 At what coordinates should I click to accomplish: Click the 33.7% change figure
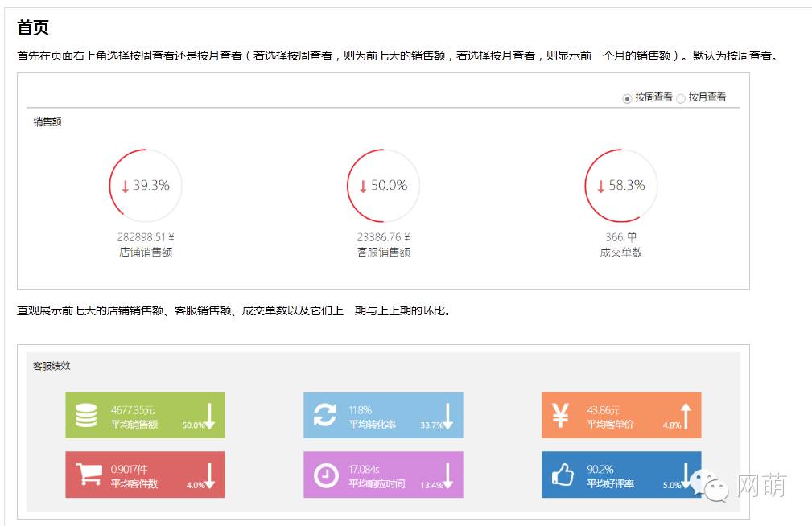click(x=431, y=425)
